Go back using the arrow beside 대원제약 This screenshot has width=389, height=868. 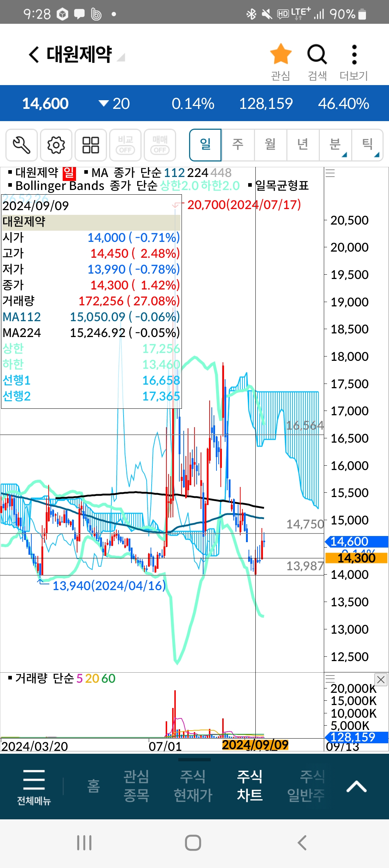point(34,54)
